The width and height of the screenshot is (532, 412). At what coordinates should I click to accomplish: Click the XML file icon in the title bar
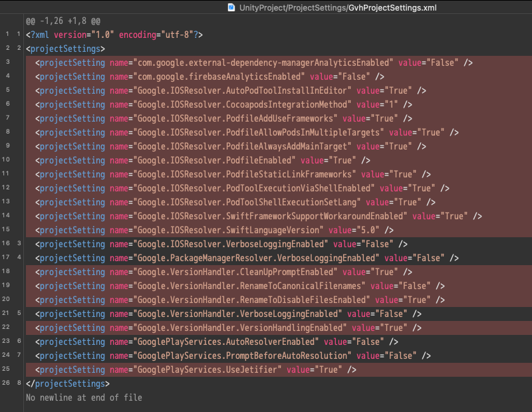coord(231,7)
